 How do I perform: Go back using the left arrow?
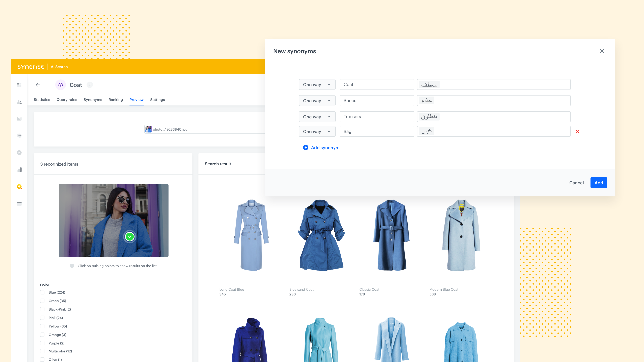(x=38, y=85)
